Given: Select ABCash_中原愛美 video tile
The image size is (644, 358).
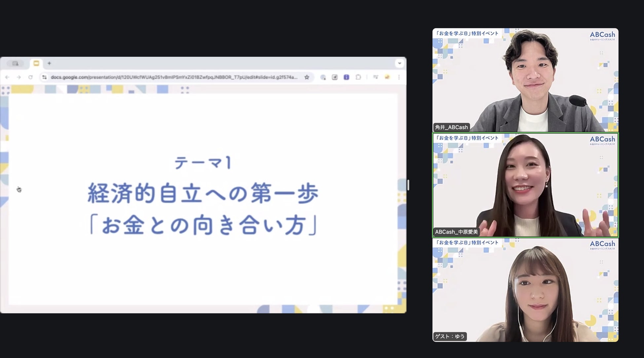Looking at the screenshot, I should point(525,185).
